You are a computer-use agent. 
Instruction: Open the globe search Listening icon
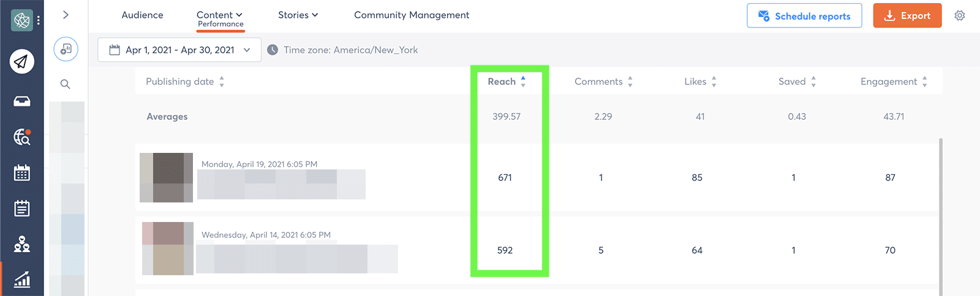(22, 137)
